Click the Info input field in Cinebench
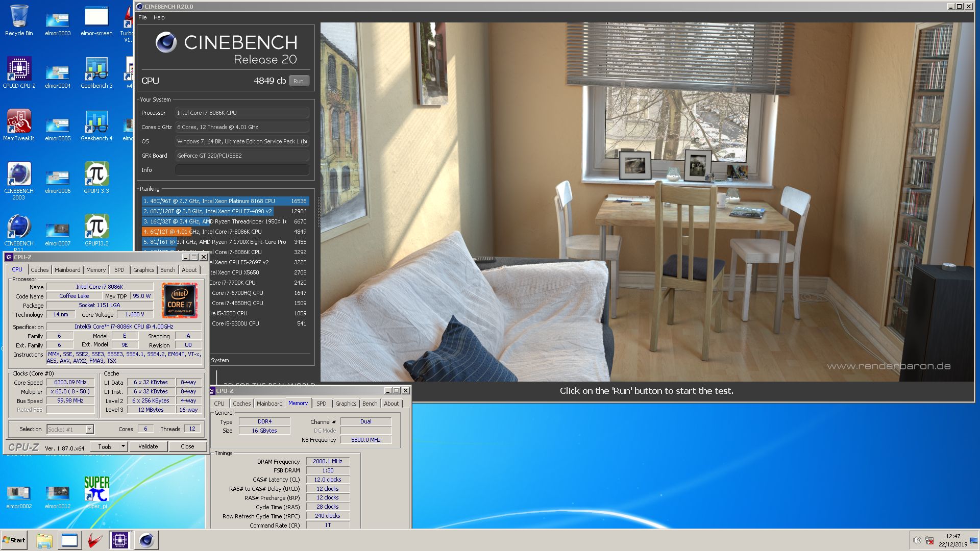 point(242,170)
